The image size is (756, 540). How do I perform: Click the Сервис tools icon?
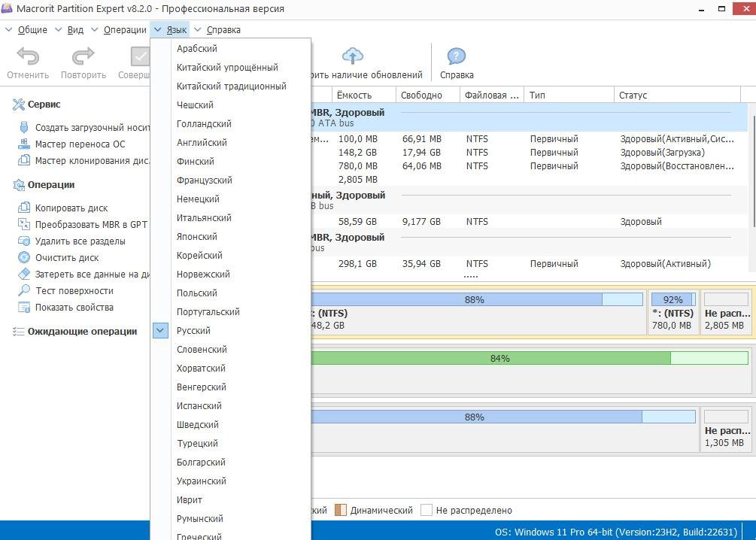[x=19, y=104]
